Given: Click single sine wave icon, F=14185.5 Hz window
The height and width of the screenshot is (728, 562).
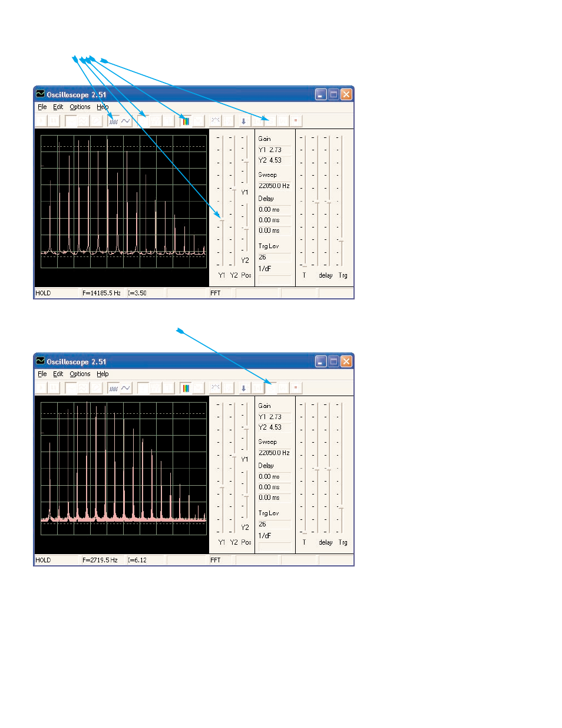Looking at the screenshot, I should pos(125,121).
